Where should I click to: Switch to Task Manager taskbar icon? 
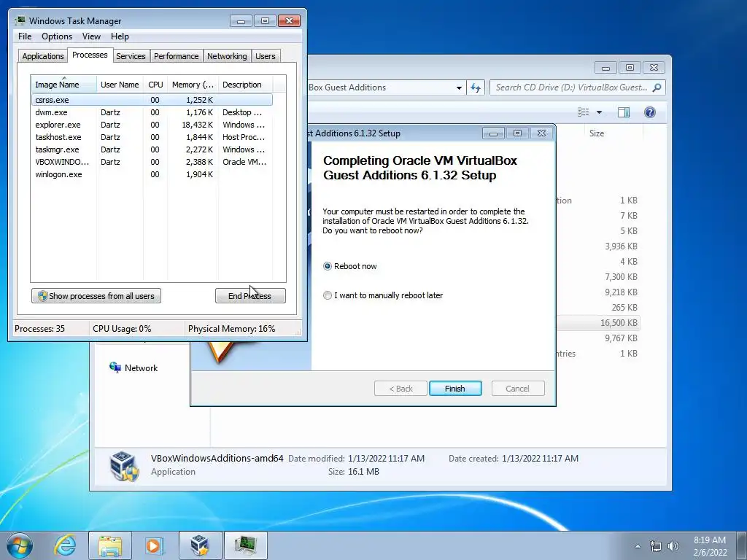coord(245,545)
